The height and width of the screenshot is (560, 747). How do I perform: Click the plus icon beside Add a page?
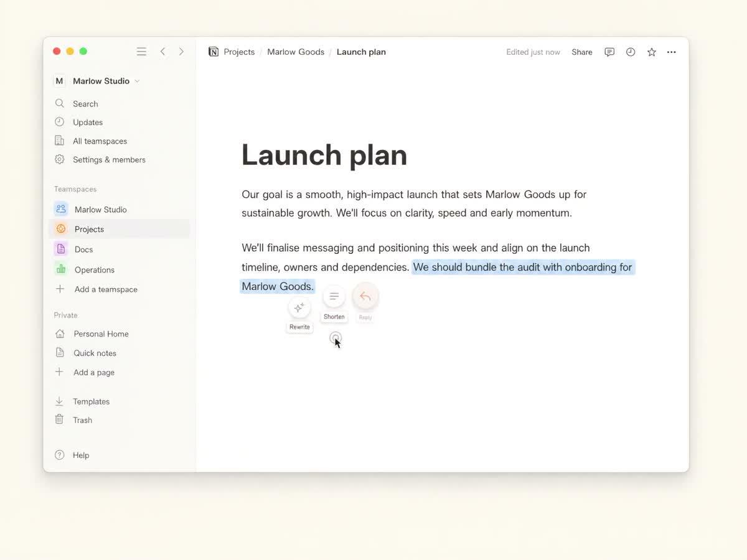tap(60, 372)
